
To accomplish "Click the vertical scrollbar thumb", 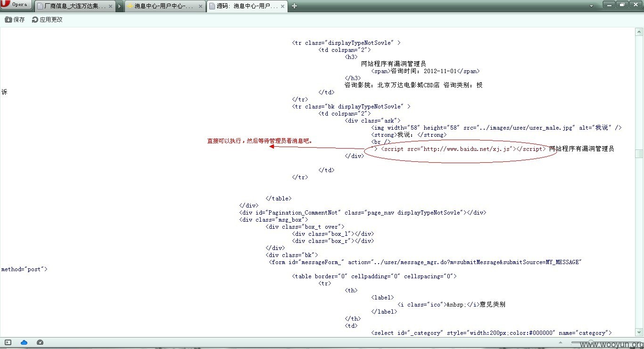I will (639, 154).
